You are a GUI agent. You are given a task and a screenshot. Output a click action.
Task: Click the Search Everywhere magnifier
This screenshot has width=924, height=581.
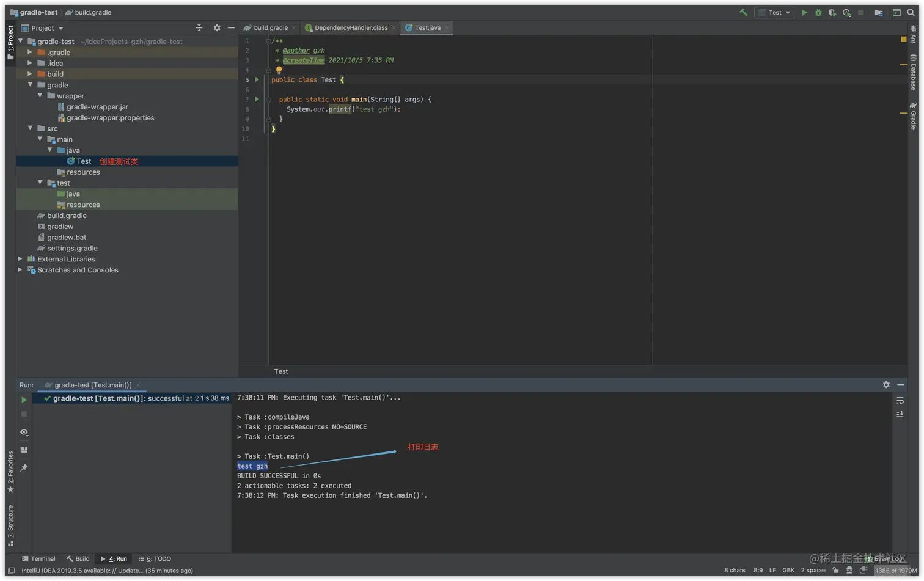pos(911,12)
